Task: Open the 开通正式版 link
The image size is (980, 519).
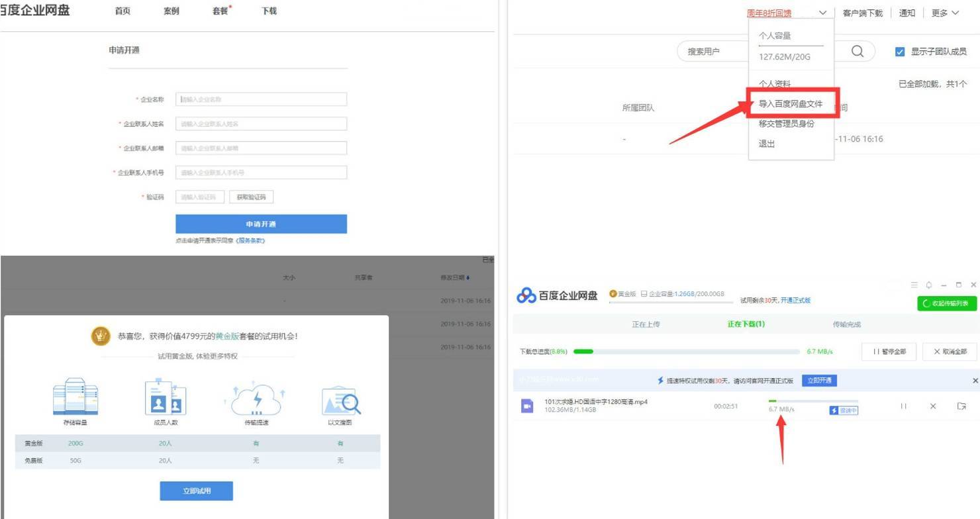Action: pos(795,300)
